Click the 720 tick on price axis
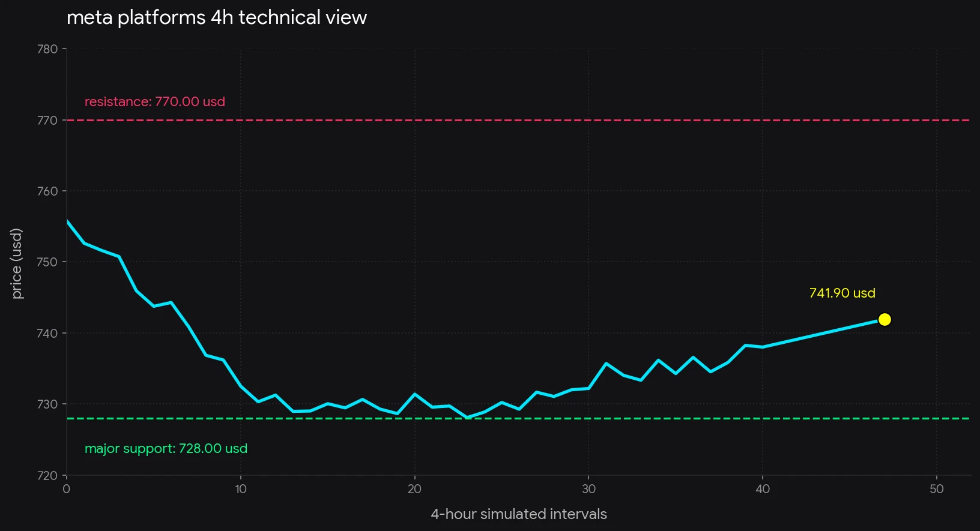Viewport: 980px width, 531px height. 47,476
